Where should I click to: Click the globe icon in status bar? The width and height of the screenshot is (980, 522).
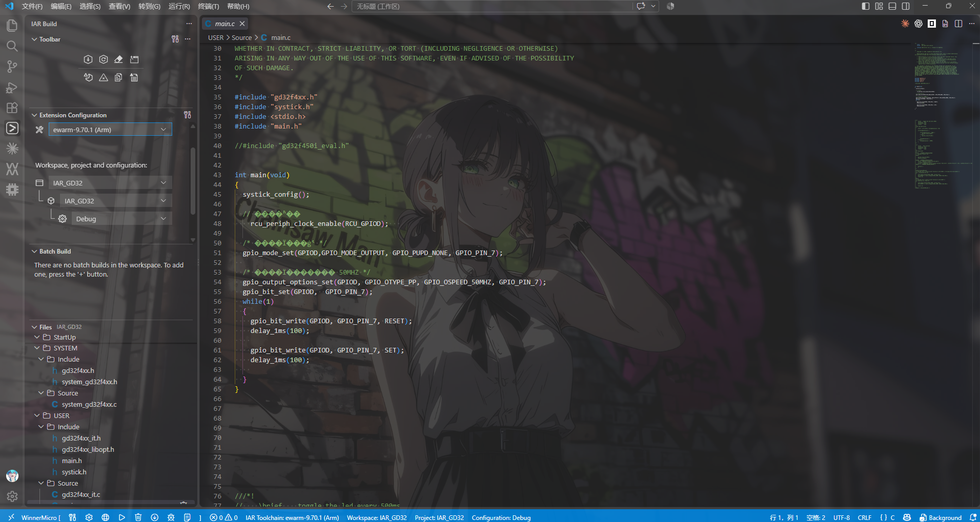coord(105,517)
